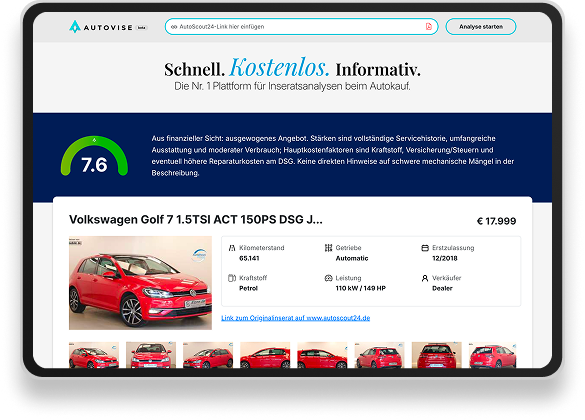The image size is (585, 420).
Task: Click the power value 110 kW / 149 HP
Action: [361, 288]
